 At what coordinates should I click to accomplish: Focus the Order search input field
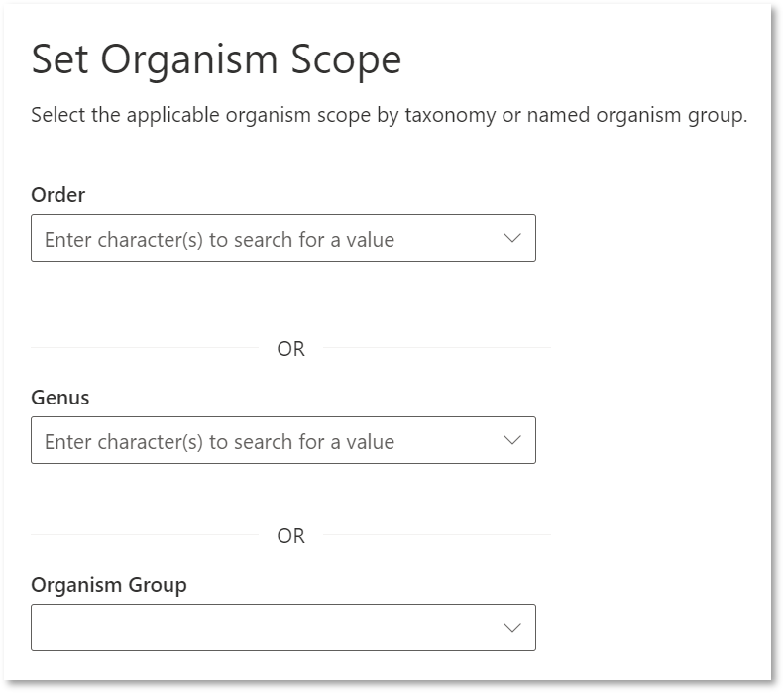[283, 238]
